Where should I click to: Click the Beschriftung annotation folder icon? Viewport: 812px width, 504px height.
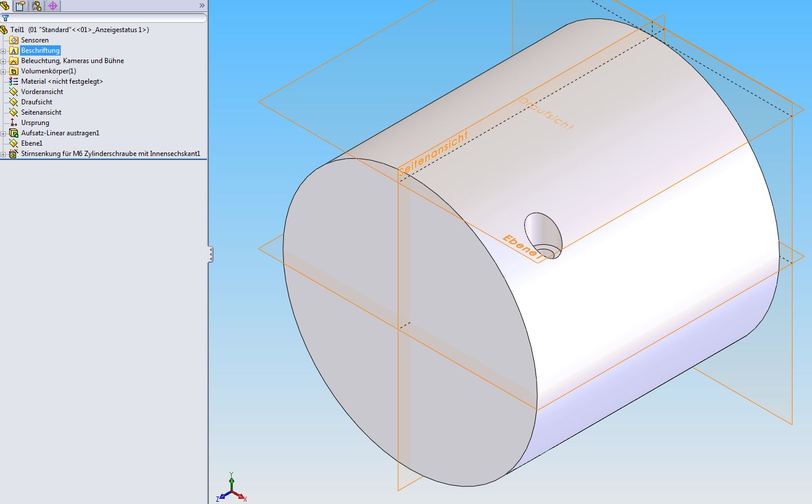tap(14, 50)
